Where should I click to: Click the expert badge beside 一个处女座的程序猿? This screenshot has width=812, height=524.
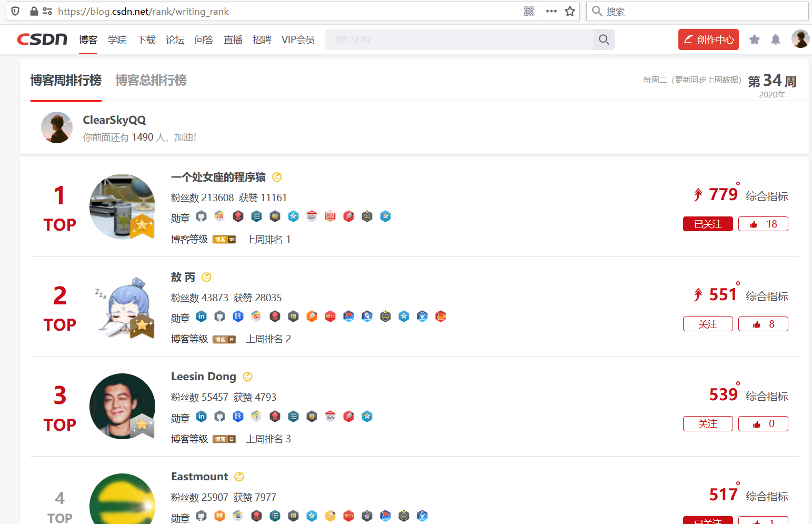coord(277,177)
